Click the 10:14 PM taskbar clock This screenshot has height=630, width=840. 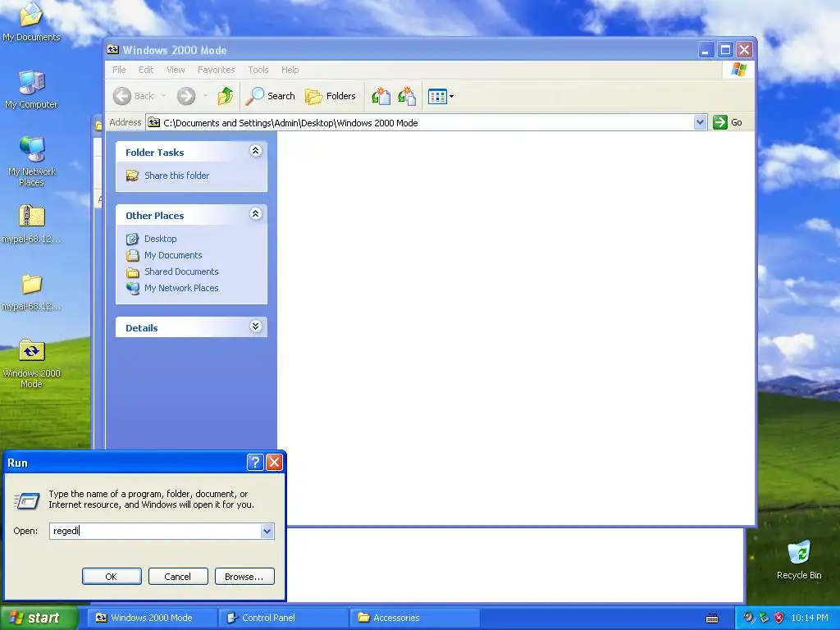pos(810,619)
